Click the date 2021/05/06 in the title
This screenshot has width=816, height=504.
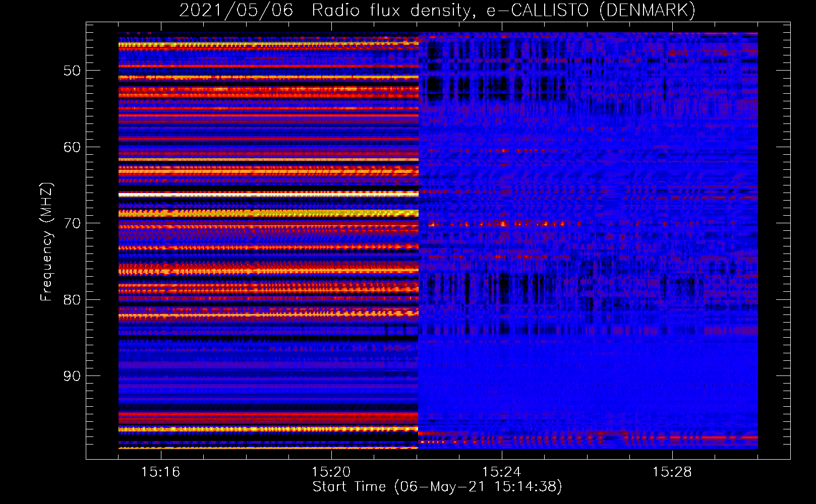pyautogui.click(x=236, y=11)
